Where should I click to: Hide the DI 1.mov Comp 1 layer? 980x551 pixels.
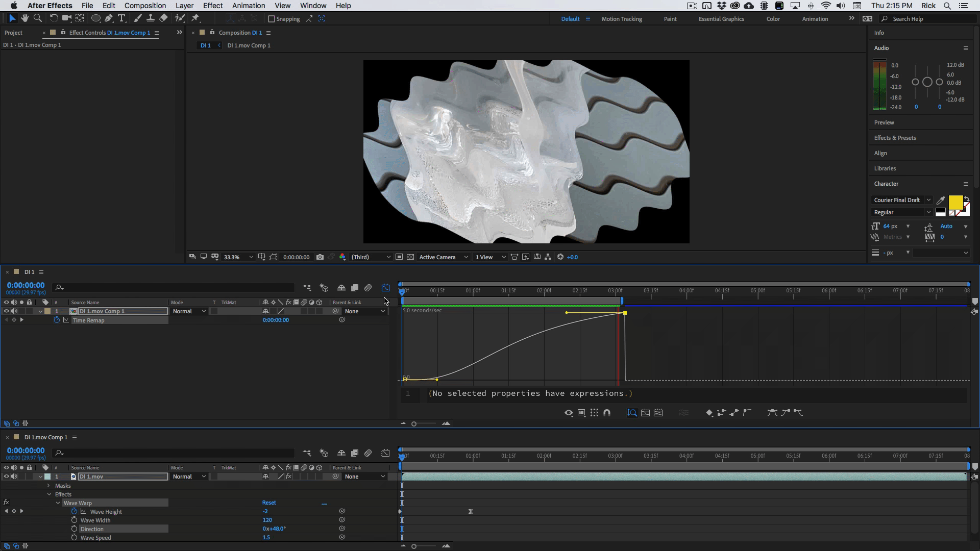[6, 311]
